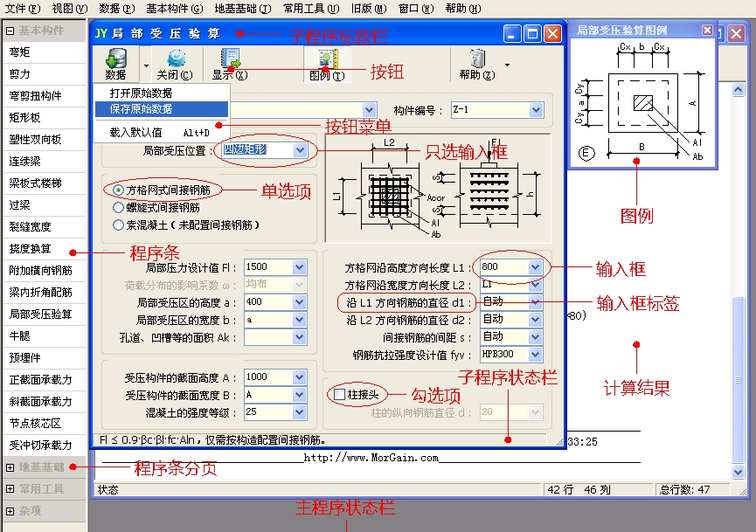Click status text '总行数: 47'

tap(684, 490)
